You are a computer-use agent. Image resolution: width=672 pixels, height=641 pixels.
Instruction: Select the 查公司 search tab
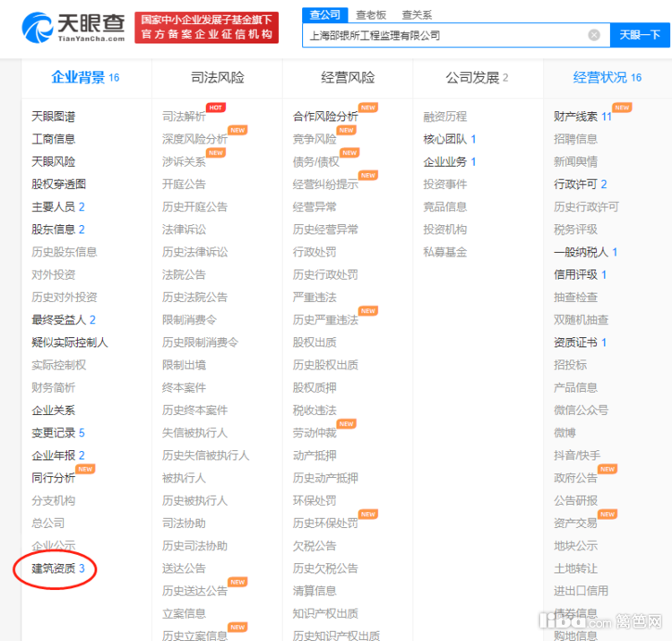(325, 14)
